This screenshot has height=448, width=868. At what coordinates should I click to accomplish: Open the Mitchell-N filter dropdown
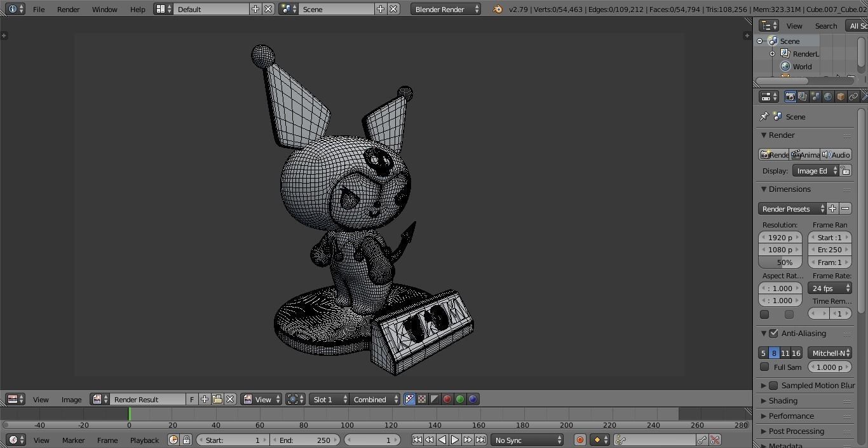coord(830,353)
